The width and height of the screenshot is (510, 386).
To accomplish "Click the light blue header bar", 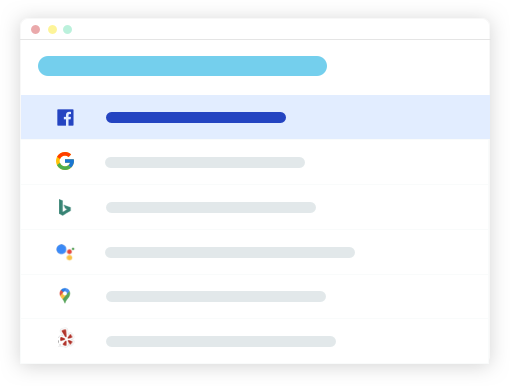I will coord(182,66).
